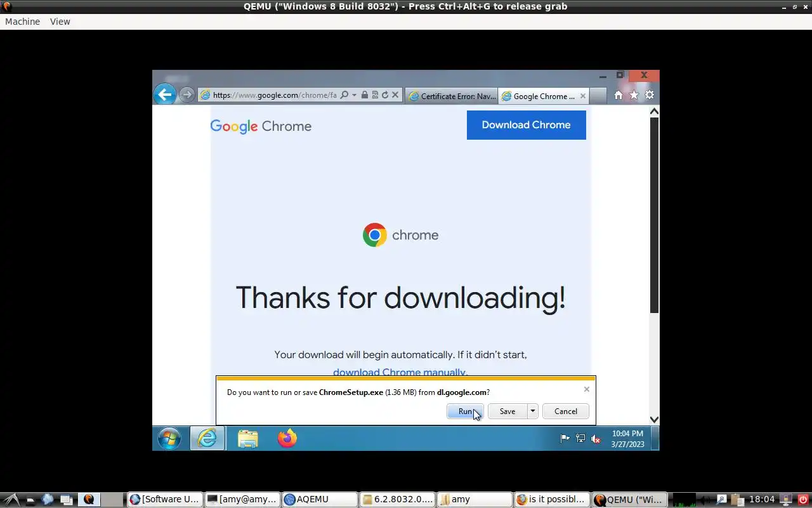Image resolution: width=812 pixels, height=508 pixels.
Task: Switch to AQEMU taskbar window
Action: tap(320, 500)
